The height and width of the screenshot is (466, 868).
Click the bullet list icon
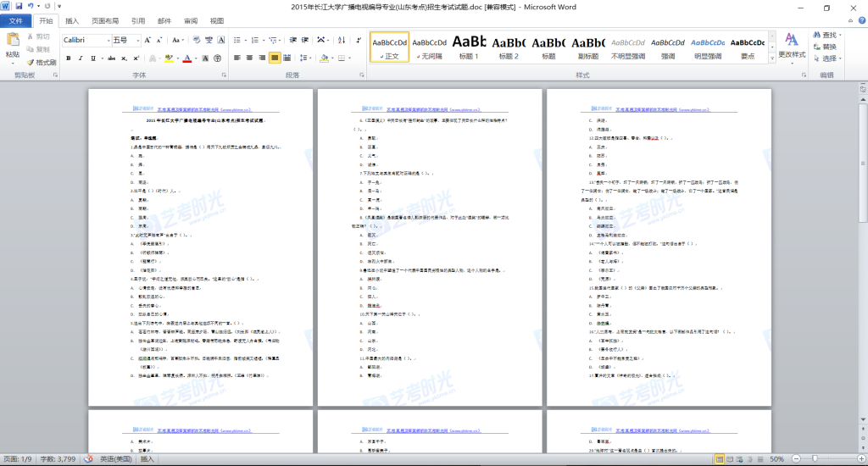[236, 40]
